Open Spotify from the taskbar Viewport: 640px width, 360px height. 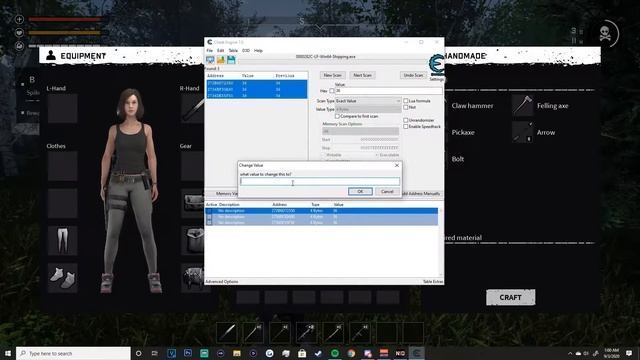pyautogui.click(x=335, y=353)
